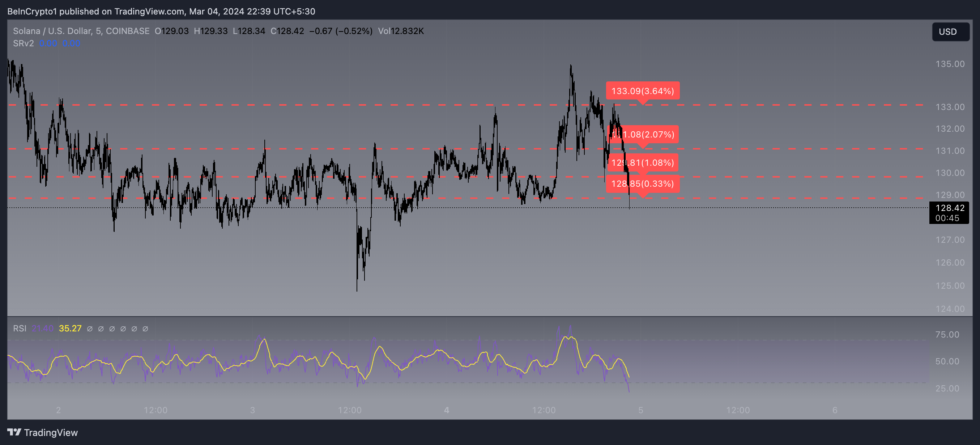Click the 128.85(0.33%) red price callout

[643, 184]
